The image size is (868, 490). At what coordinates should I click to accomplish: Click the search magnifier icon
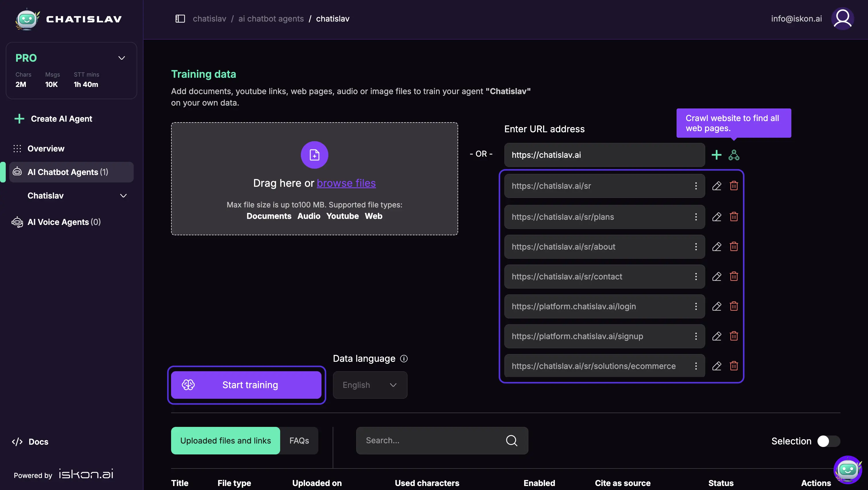point(511,440)
